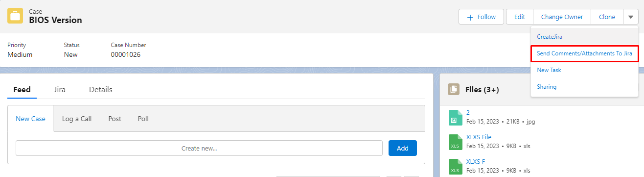Image resolution: width=644 pixels, height=177 pixels.
Task: Open the Details tab
Action: pos(101,89)
